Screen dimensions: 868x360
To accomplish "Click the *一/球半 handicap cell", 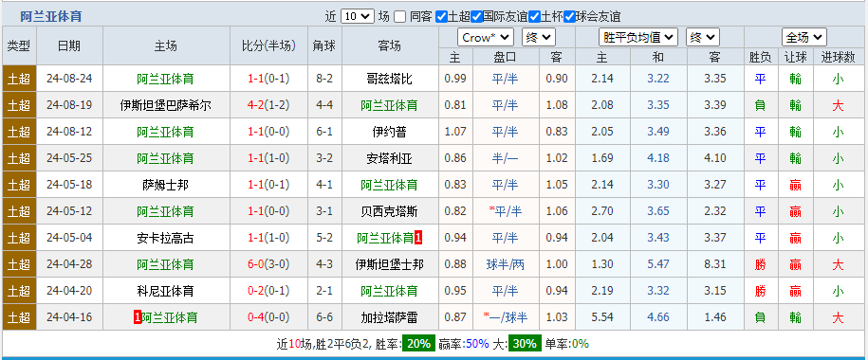I will pyautogui.click(x=505, y=317).
